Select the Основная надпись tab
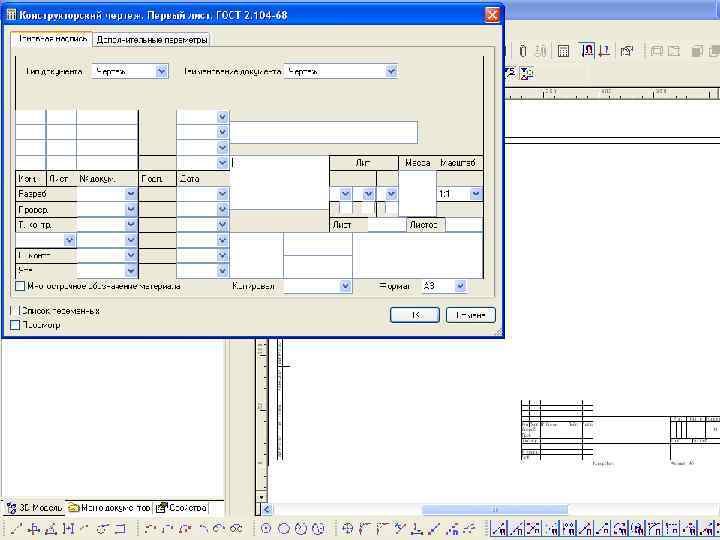The height and width of the screenshot is (540, 720). [x=52, y=39]
